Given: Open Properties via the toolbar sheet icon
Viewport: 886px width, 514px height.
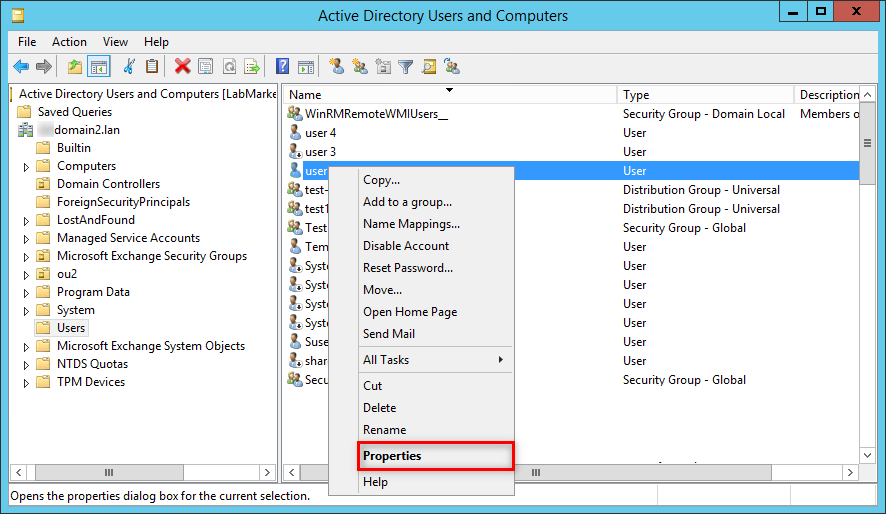Looking at the screenshot, I should click(x=206, y=67).
